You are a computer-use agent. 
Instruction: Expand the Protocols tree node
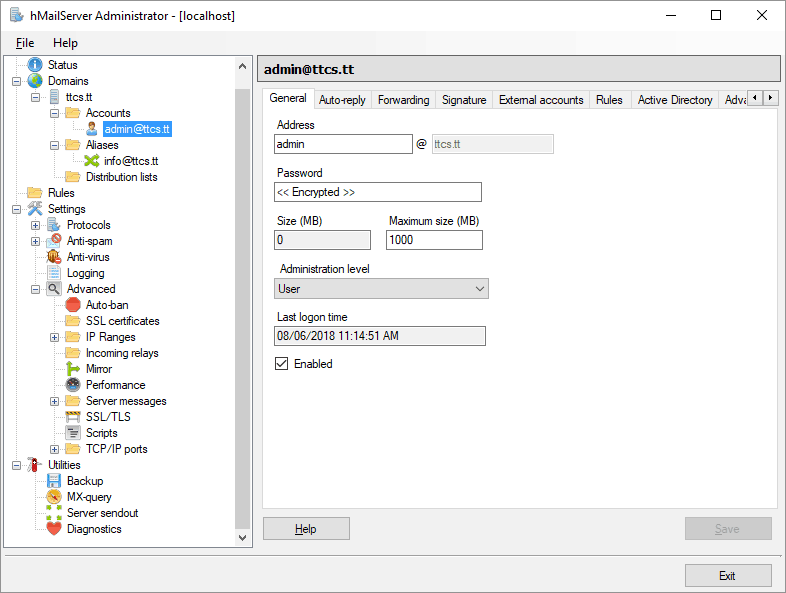pos(36,225)
